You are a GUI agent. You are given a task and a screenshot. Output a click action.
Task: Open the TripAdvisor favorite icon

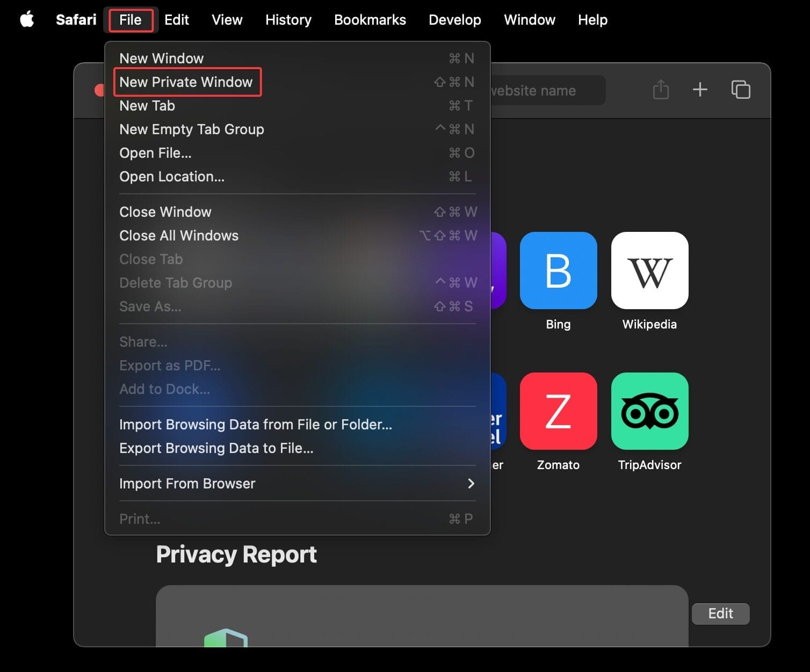click(649, 411)
